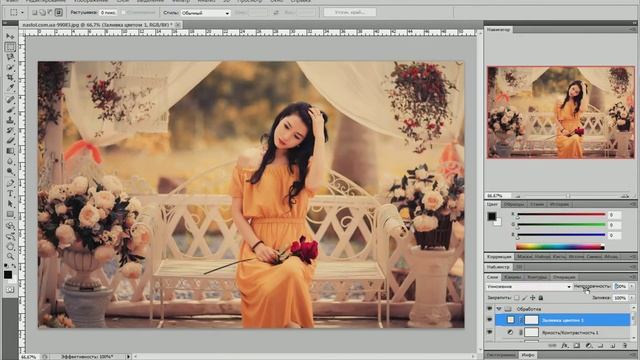The width and height of the screenshot is (640, 360).
Task: Select the Rectangular Marquee tool
Action: 10,47
